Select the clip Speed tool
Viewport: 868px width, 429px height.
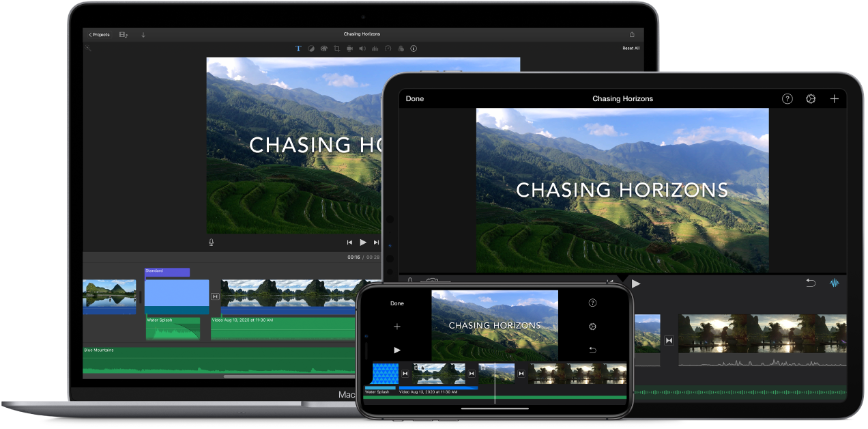click(388, 49)
